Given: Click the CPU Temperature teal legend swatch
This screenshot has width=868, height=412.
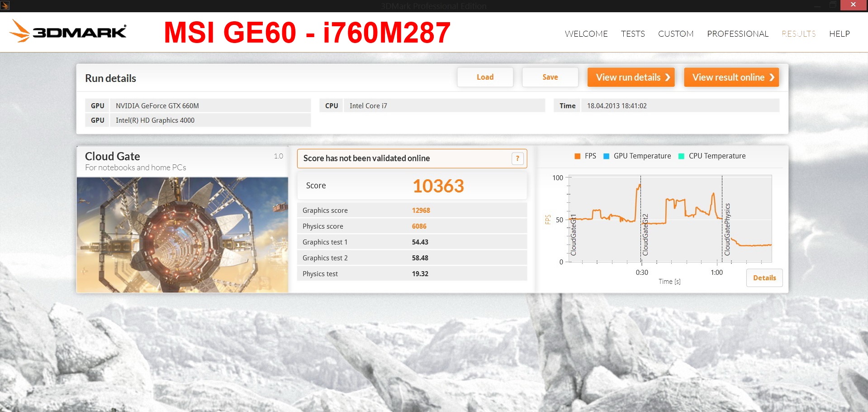Looking at the screenshot, I should 681,156.
